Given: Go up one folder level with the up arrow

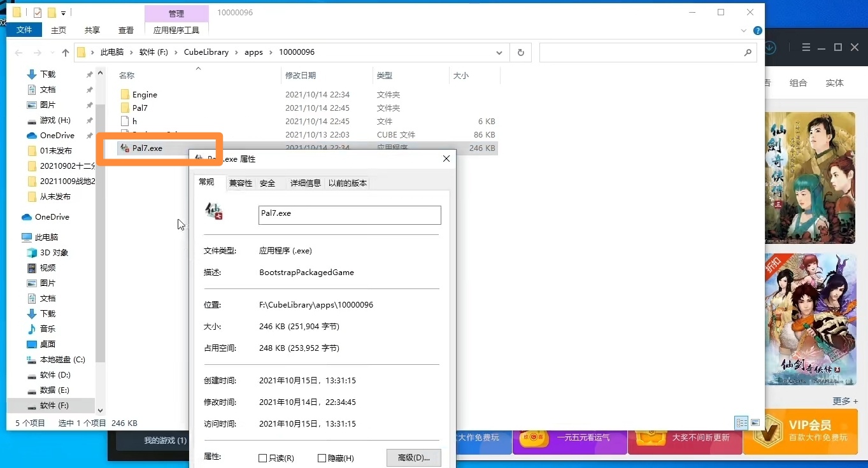Looking at the screenshot, I should pos(66,52).
